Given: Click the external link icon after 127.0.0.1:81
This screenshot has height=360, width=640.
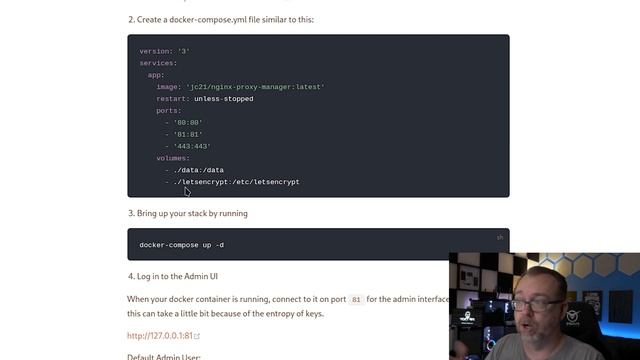Looking at the screenshot, I should (197, 336).
